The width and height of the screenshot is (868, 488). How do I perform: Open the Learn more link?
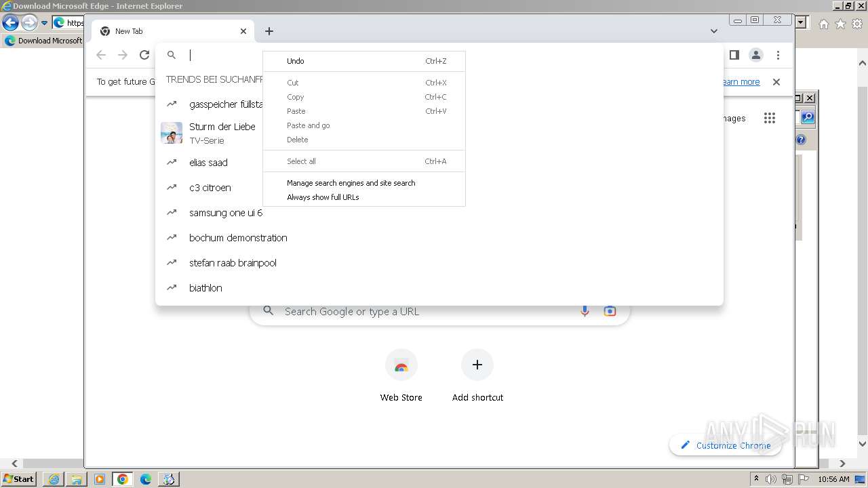coord(740,82)
